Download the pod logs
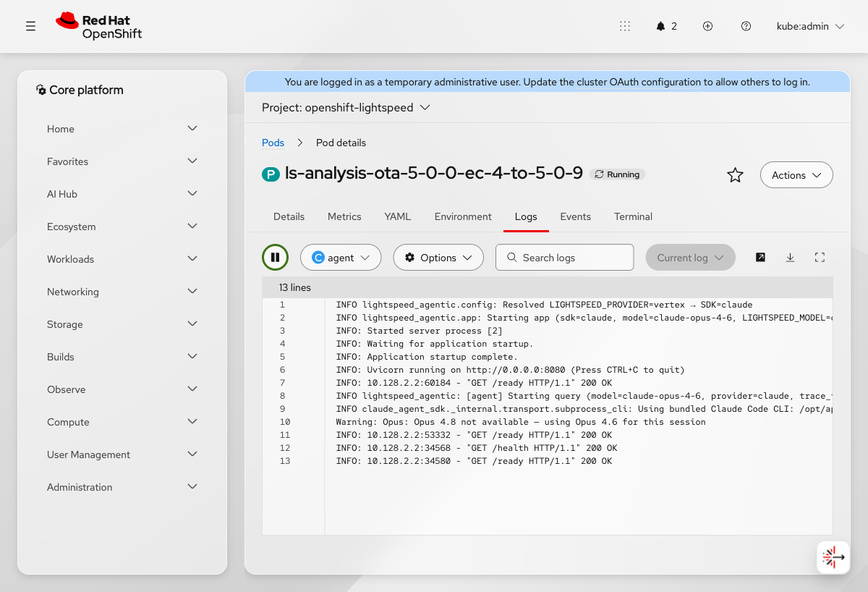This screenshot has height=592, width=868. point(790,258)
